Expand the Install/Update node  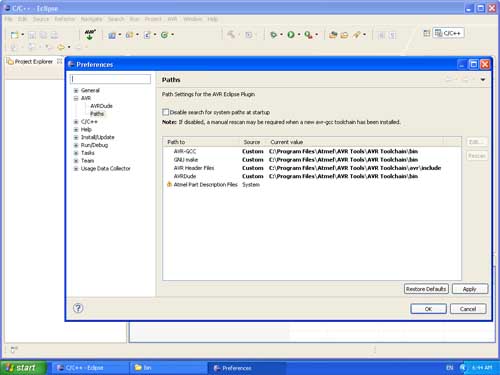(x=76, y=137)
